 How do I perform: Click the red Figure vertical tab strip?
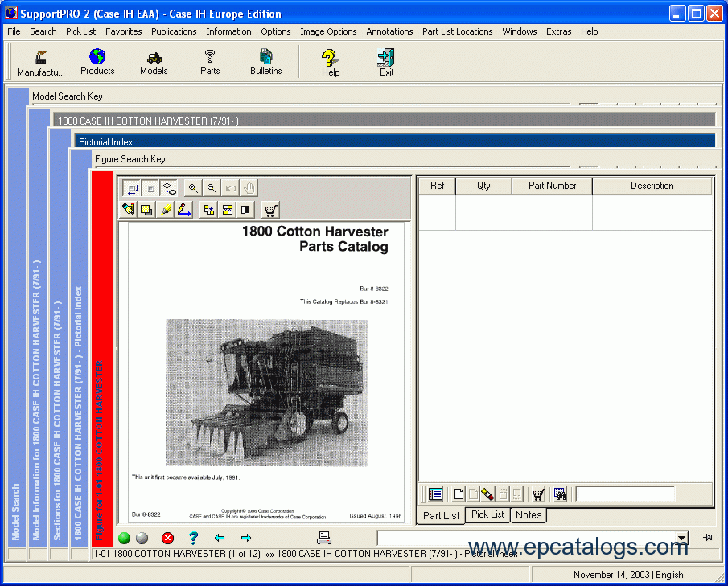(102, 359)
